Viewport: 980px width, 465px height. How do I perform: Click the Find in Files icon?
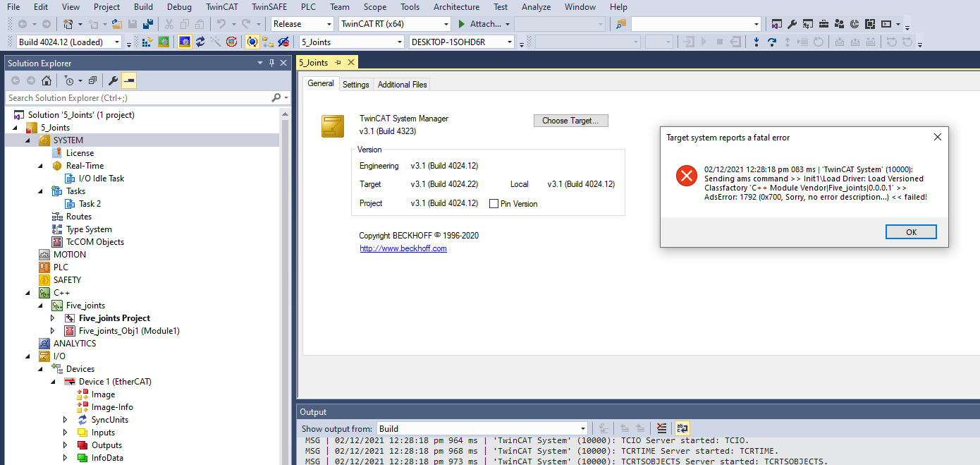click(x=620, y=23)
